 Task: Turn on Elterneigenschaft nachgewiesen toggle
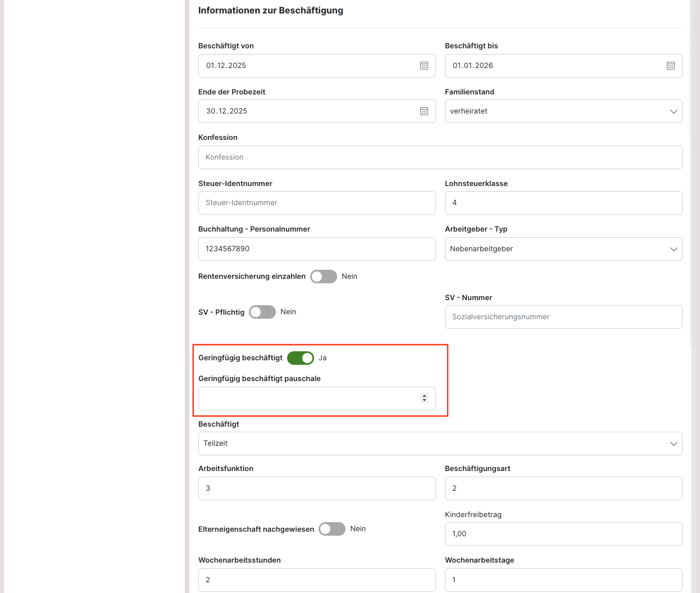(332, 529)
